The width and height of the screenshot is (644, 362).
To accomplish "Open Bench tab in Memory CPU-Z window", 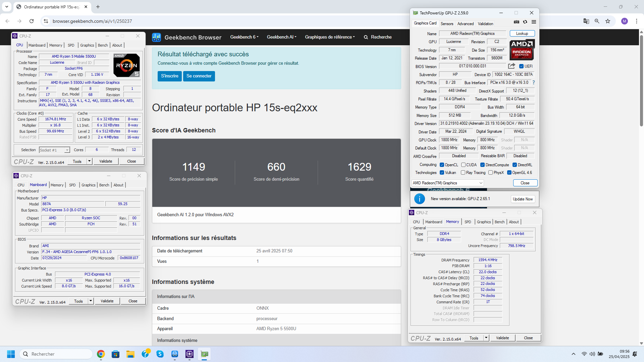I will click(x=499, y=222).
